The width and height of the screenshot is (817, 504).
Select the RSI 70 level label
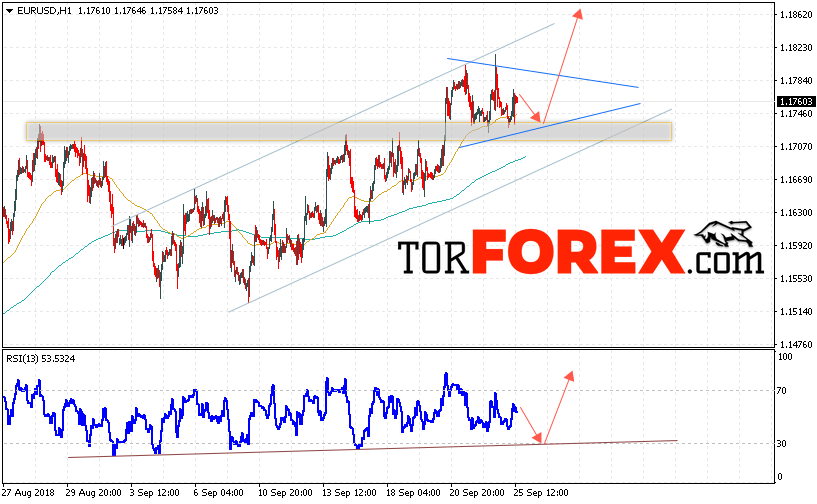coord(782,390)
